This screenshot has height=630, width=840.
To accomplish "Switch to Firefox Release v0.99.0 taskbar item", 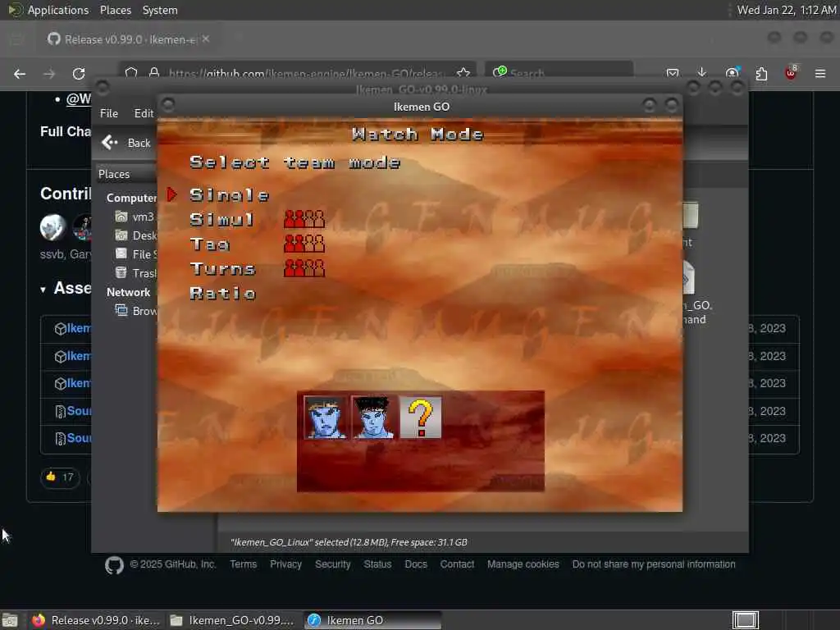I will (x=95, y=620).
